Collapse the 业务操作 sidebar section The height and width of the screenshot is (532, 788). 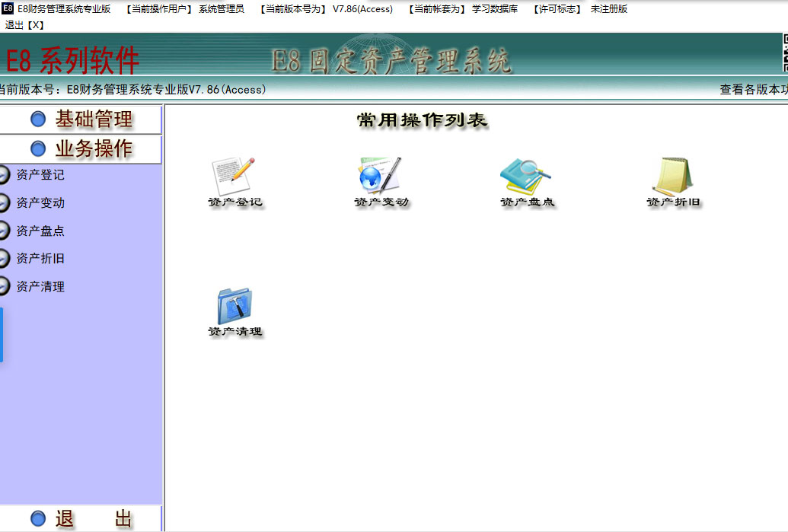81,148
